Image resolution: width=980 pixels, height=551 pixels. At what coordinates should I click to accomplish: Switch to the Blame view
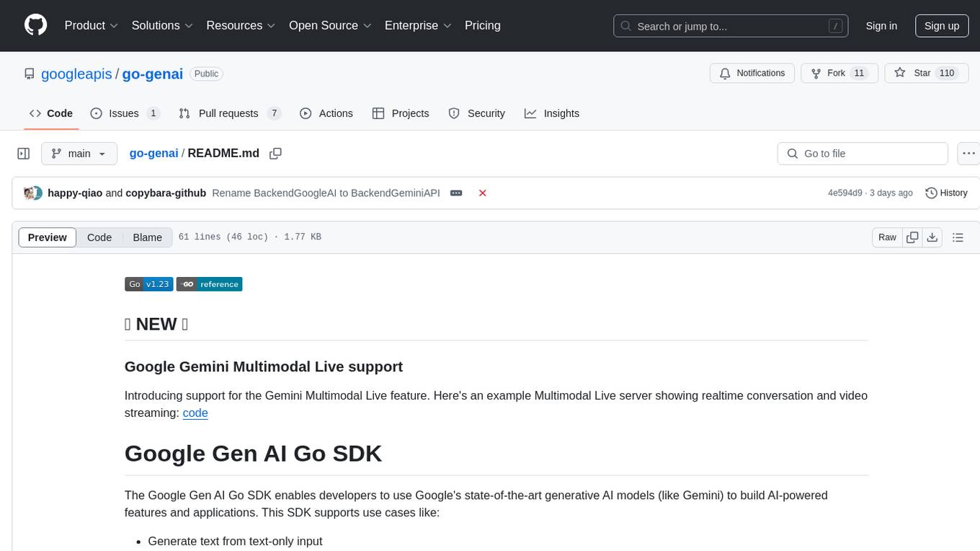[148, 237]
